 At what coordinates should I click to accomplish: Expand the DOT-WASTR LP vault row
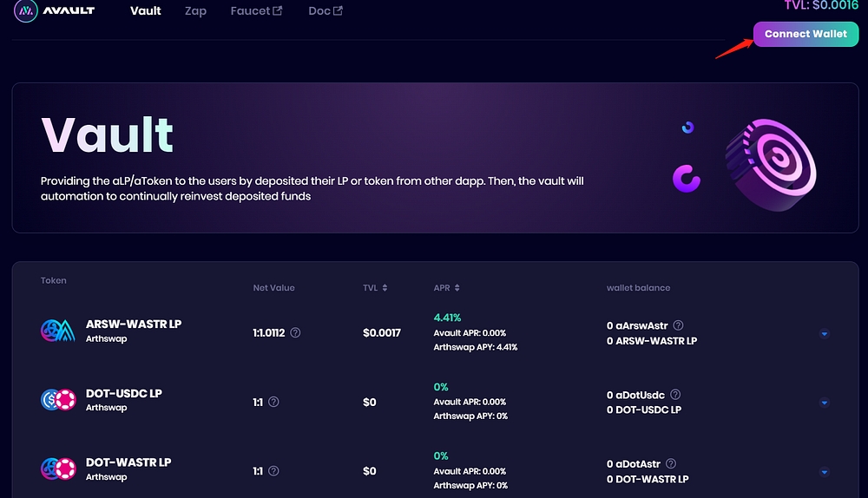click(x=824, y=472)
